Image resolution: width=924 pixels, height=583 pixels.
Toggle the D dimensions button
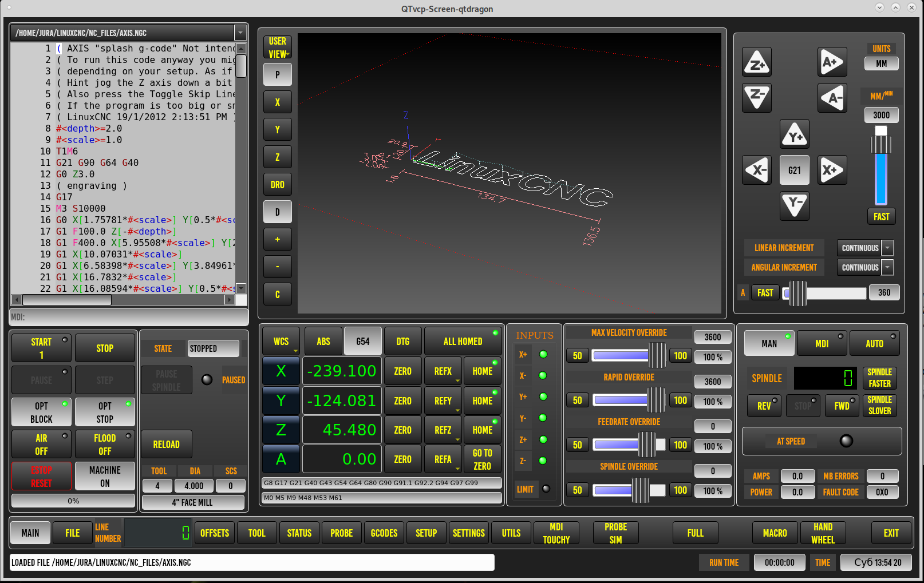pyautogui.click(x=278, y=212)
